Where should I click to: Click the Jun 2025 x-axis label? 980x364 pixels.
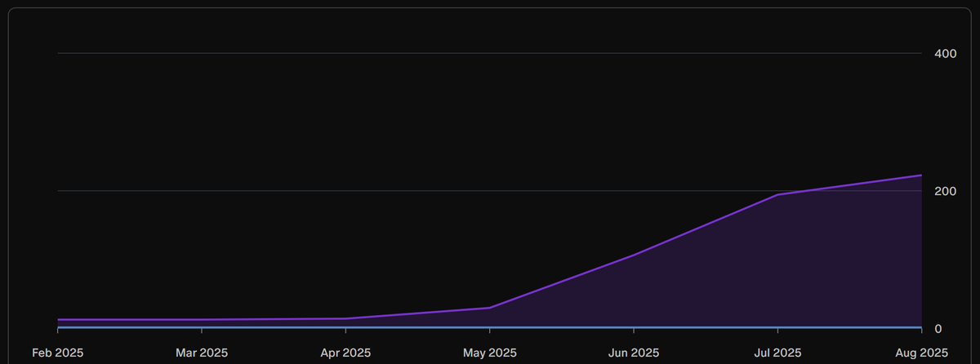point(634,353)
